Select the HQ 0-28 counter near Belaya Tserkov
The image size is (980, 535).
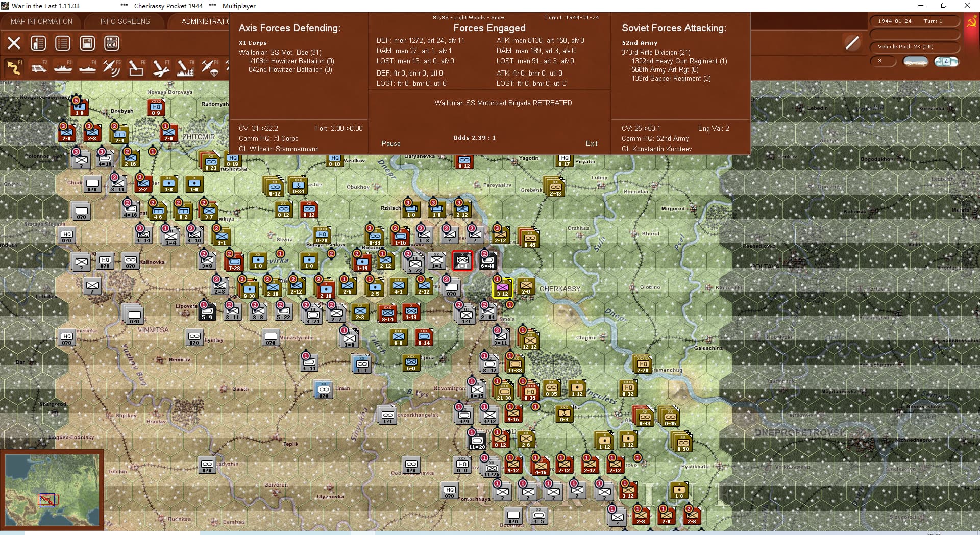click(322, 234)
